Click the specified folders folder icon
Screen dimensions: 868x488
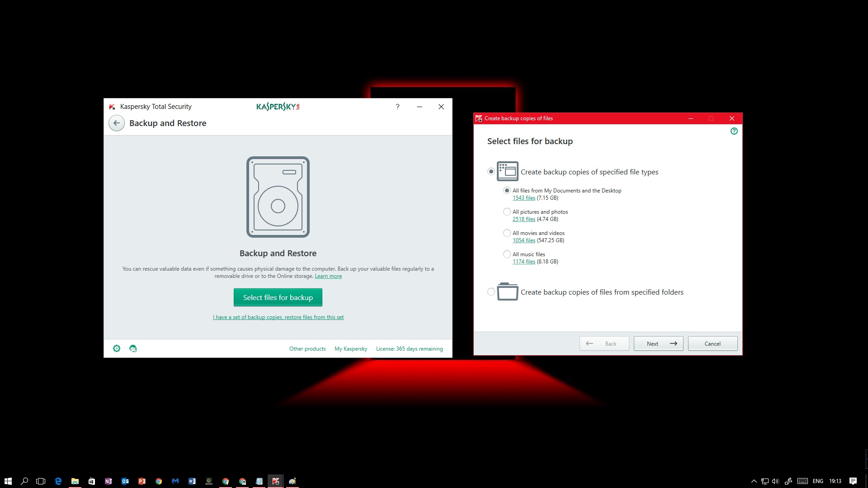point(508,291)
